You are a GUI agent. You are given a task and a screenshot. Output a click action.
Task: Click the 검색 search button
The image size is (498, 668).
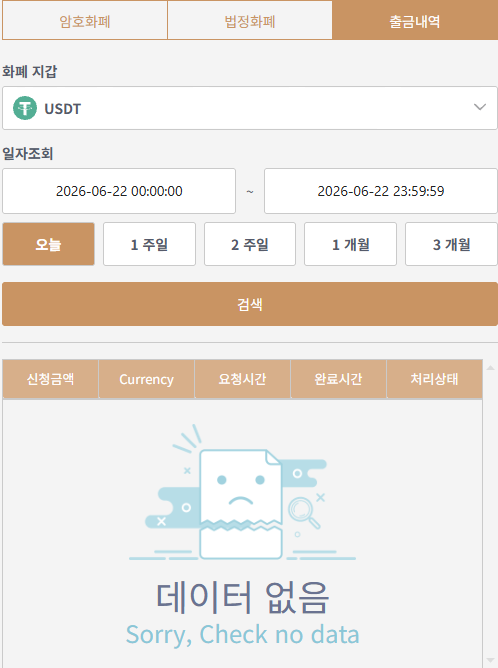pyautogui.click(x=250, y=304)
